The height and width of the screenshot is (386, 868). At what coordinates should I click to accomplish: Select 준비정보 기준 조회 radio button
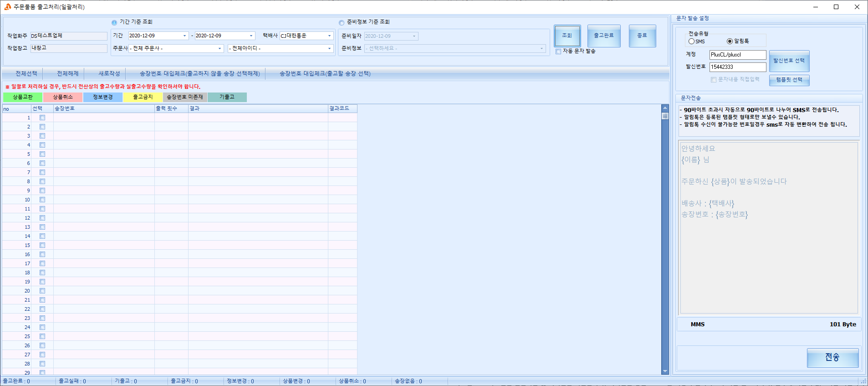coord(342,22)
